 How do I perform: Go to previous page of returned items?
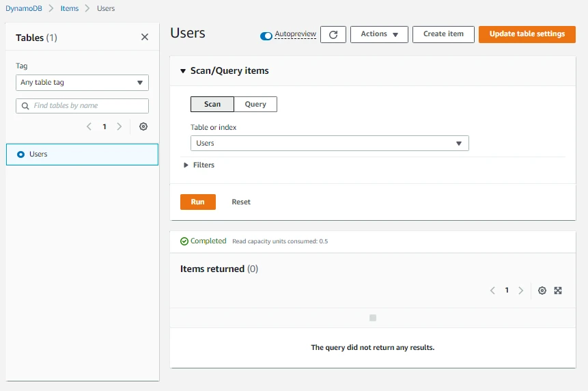[x=492, y=291]
